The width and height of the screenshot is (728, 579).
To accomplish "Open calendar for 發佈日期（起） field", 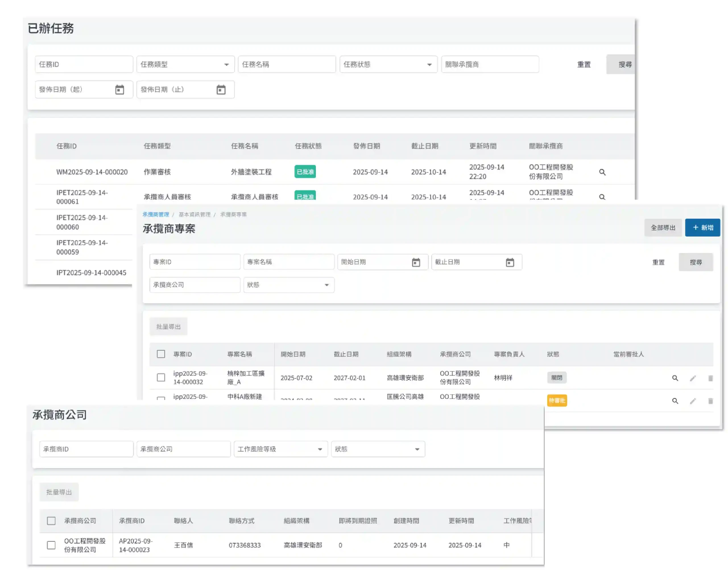I will click(x=119, y=90).
